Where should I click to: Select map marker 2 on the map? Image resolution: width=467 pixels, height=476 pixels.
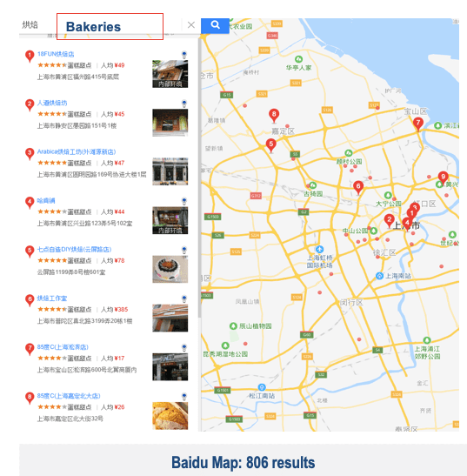point(389,221)
